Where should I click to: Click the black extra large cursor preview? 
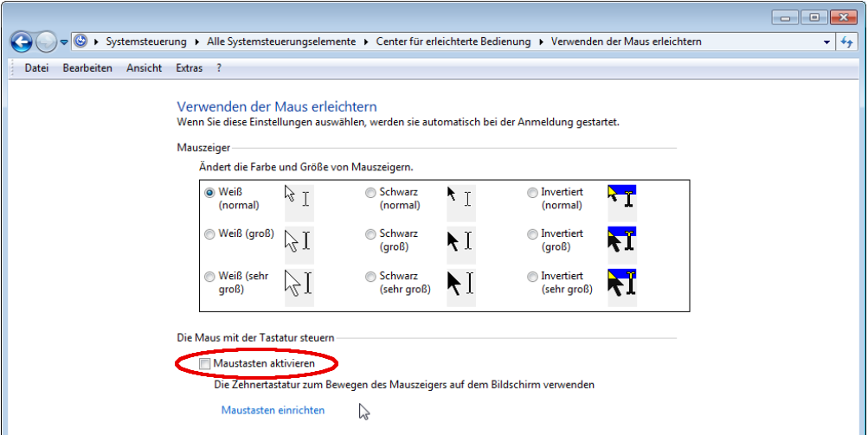click(461, 287)
